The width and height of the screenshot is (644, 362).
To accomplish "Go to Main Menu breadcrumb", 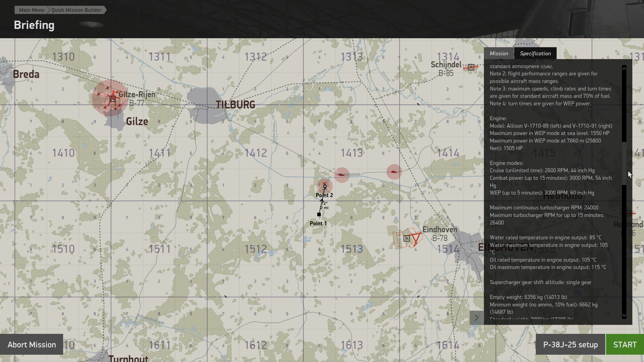I will click(x=32, y=10).
